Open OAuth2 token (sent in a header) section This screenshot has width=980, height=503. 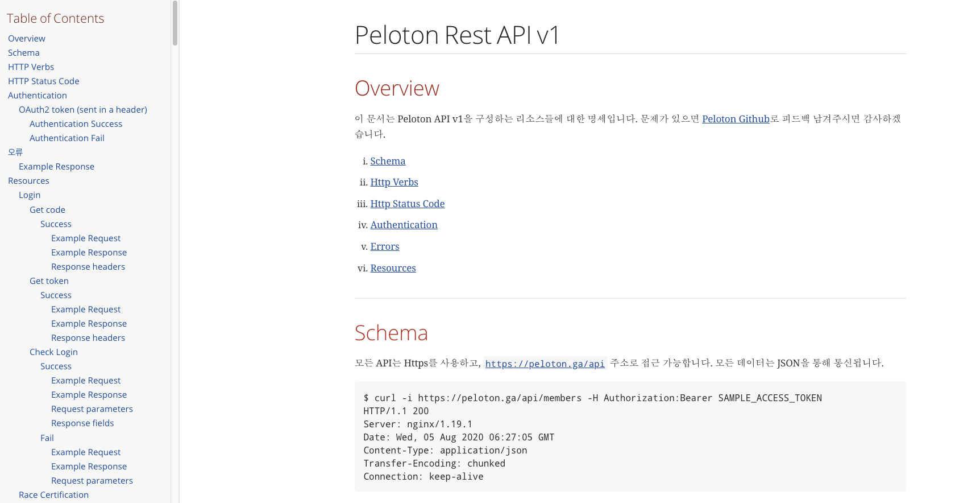82,109
